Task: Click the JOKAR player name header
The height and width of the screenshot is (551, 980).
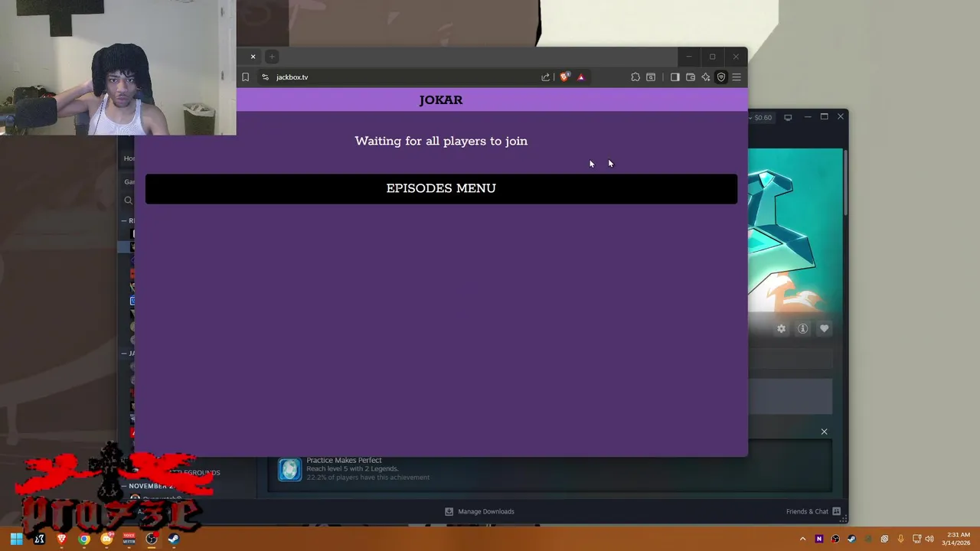Action: pos(441,100)
